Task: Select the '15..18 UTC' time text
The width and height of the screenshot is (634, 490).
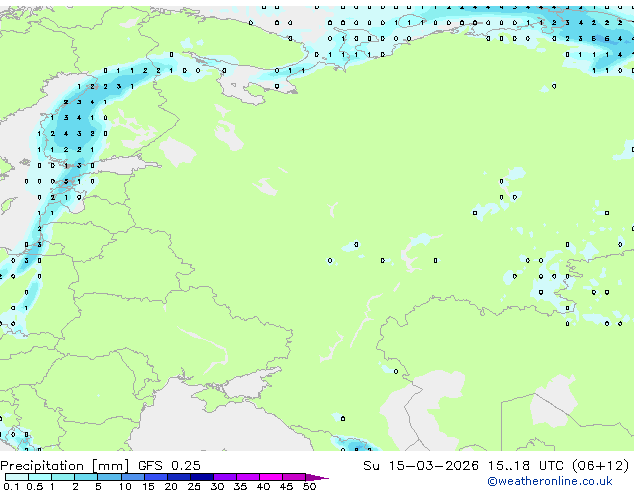Action: coord(526,466)
